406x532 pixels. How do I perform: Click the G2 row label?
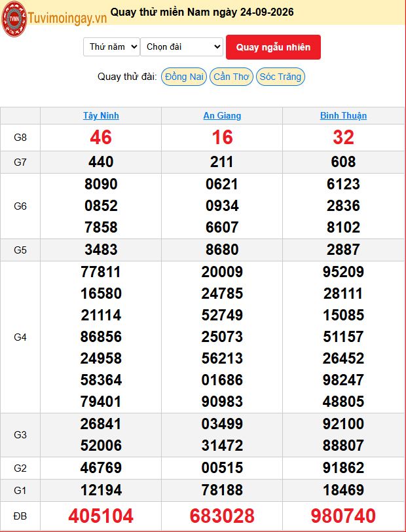pyautogui.click(x=20, y=468)
